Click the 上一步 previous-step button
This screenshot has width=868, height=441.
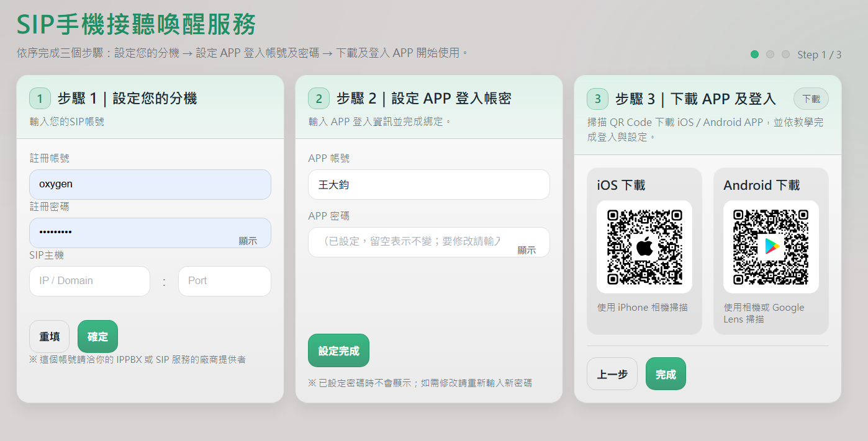click(612, 374)
